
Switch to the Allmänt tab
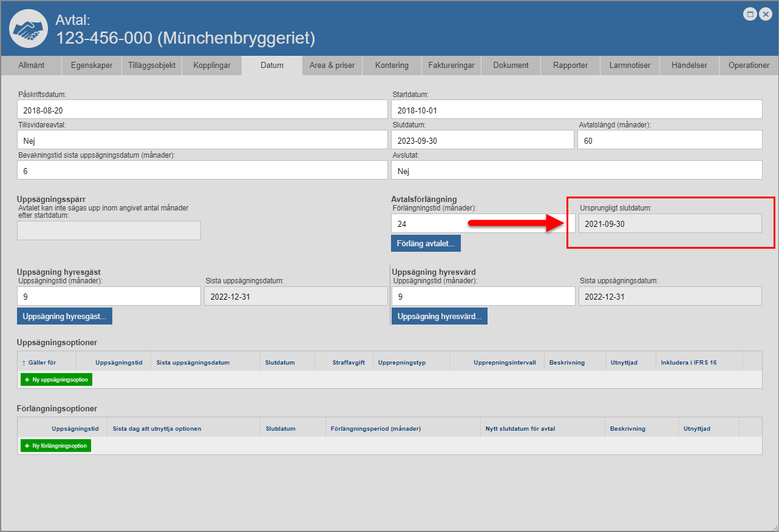click(x=31, y=66)
